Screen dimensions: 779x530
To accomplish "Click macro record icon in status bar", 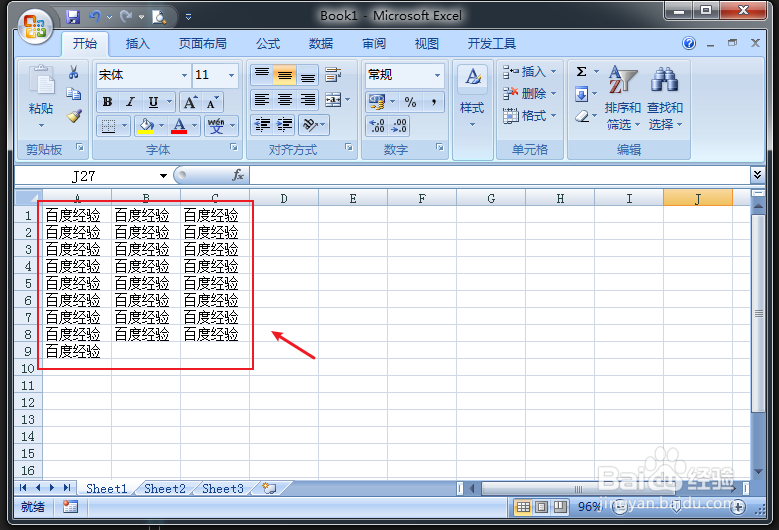I will 71,507.
